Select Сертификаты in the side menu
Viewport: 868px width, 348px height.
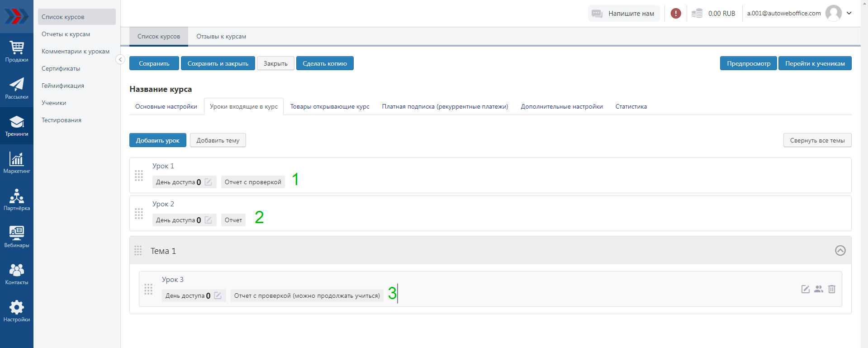point(61,69)
